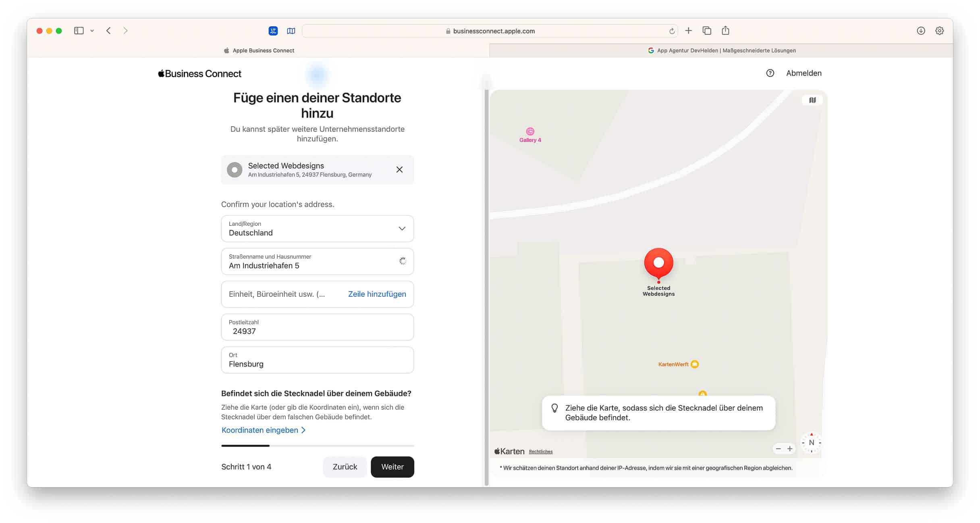This screenshot has height=523, width=980.
Task: Click the blue translate extension icon
Action: [x=273, y=31]
